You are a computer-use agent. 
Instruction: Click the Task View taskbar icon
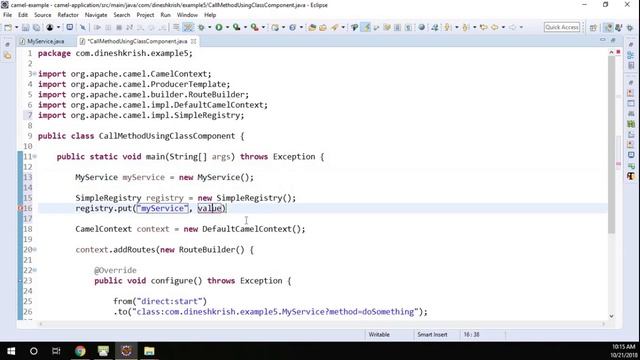(56, 351)
